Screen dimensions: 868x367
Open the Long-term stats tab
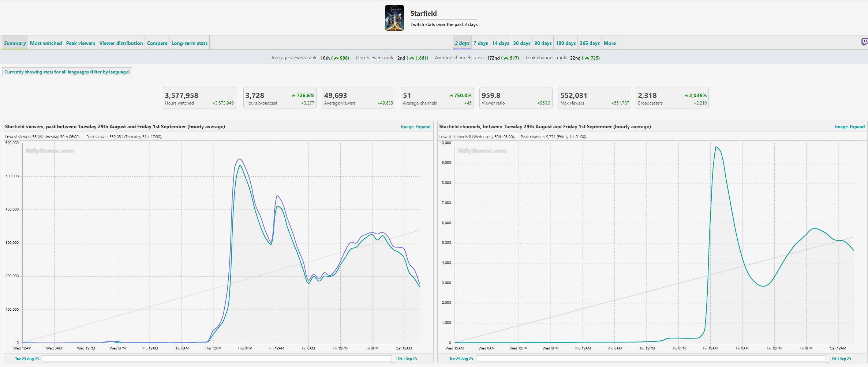point(190,43)
